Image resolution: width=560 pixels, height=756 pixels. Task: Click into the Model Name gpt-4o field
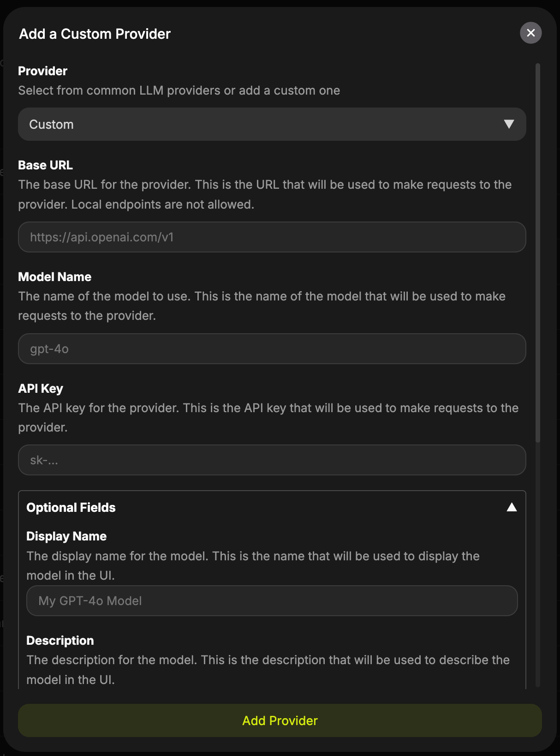click(x=271, y=349)
